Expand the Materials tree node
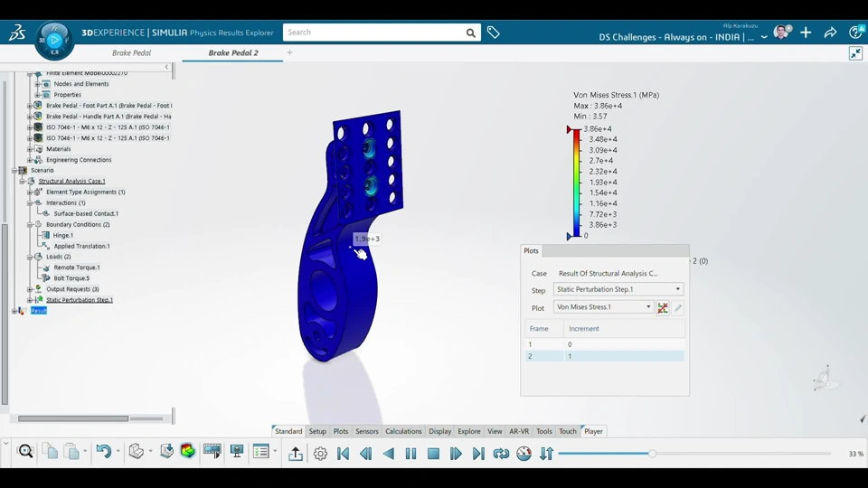 (30, 149)
